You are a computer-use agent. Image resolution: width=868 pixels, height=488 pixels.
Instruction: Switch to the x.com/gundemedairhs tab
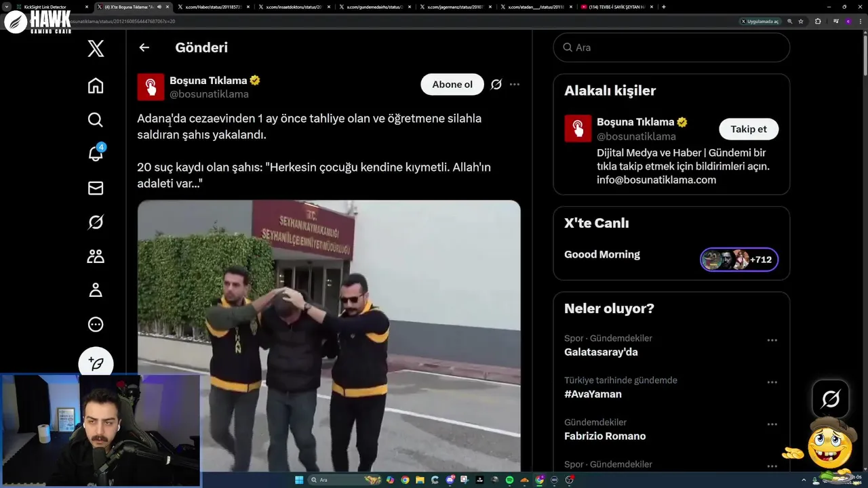click(375, 7)
